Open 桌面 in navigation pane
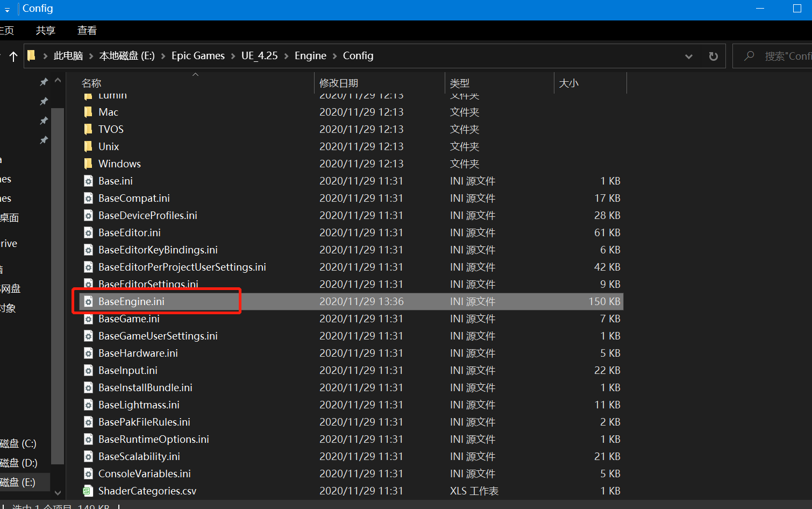This screenshot has height=509, width=812. pyautogui.click(x=10, y=217)
